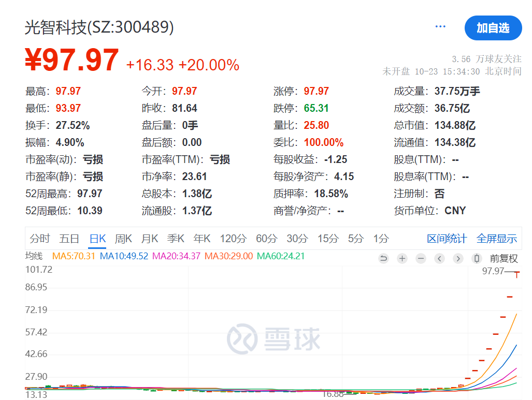The image size is (532, 400).
Task: Select the 1分 interval tab
Action: click(x=381, y=239)
